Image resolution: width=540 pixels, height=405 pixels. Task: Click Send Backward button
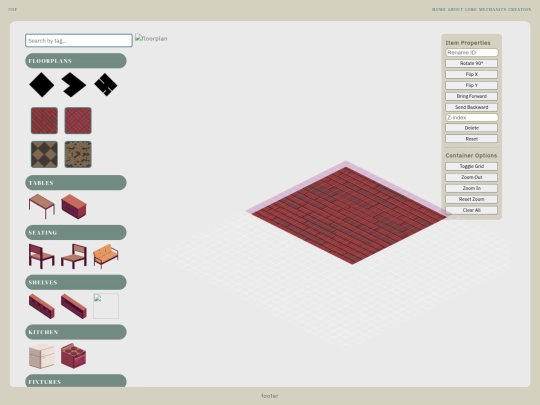click(471, 107)
